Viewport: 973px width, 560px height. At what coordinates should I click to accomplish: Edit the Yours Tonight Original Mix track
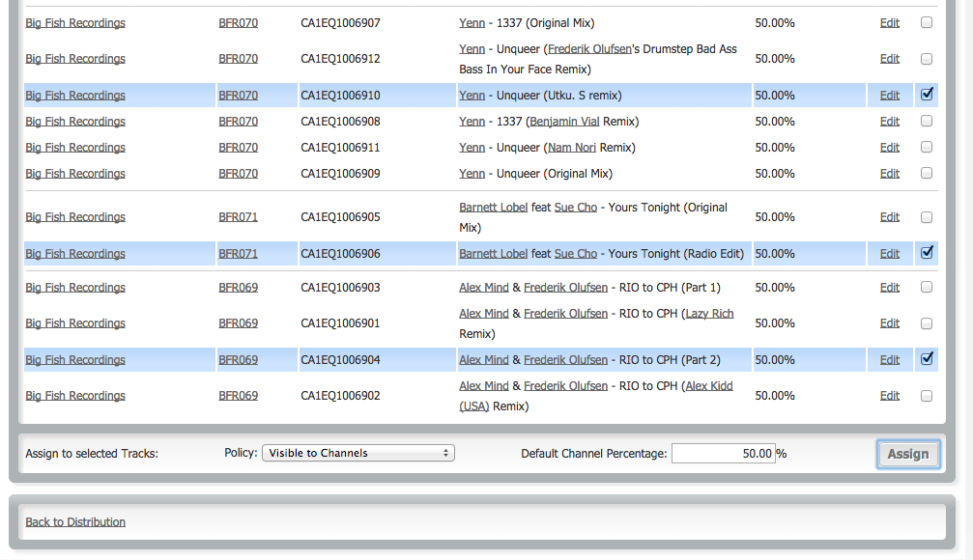[889, 217]
